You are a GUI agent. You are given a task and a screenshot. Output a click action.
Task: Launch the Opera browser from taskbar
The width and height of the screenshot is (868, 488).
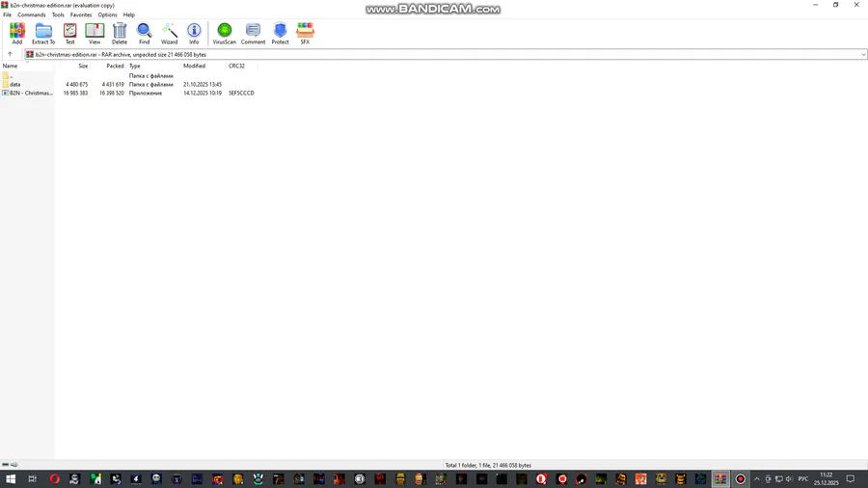(x=54, y=479)
